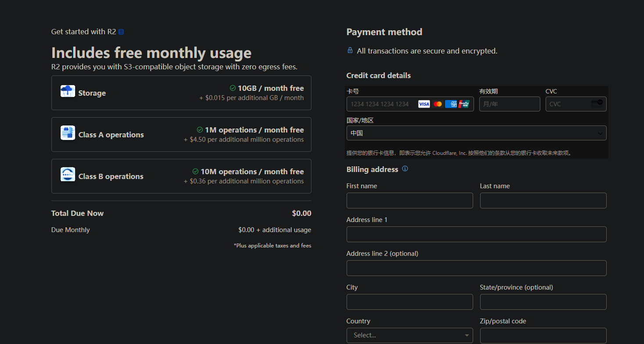Image resolution: width=644 pixels, height=344 pixels.
Task: Click the Billing address info icon
Action: pos(405,169)
